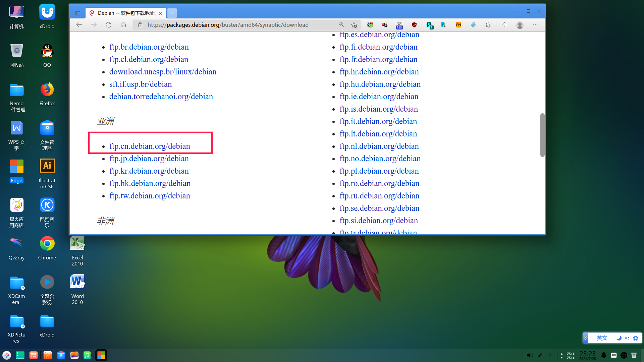Toggle the moon icon on input bar
The image size is (644, 362).
[619, 338]
